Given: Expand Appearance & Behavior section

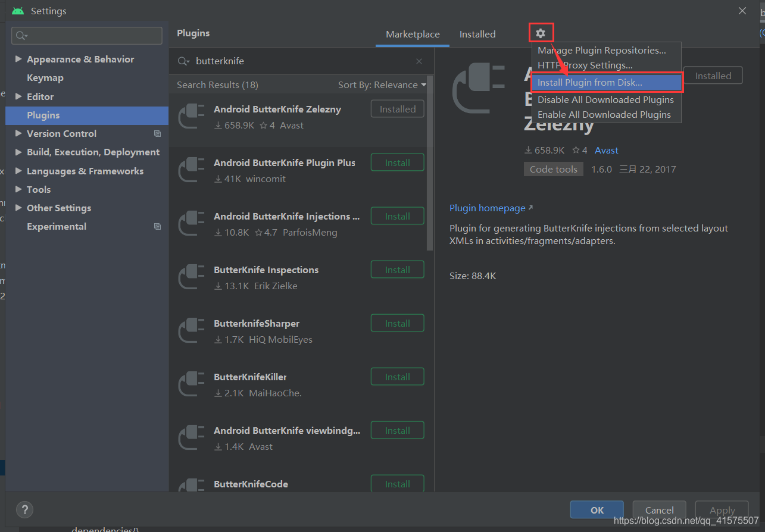Looking at the screenshot, I should coord(18,59).
